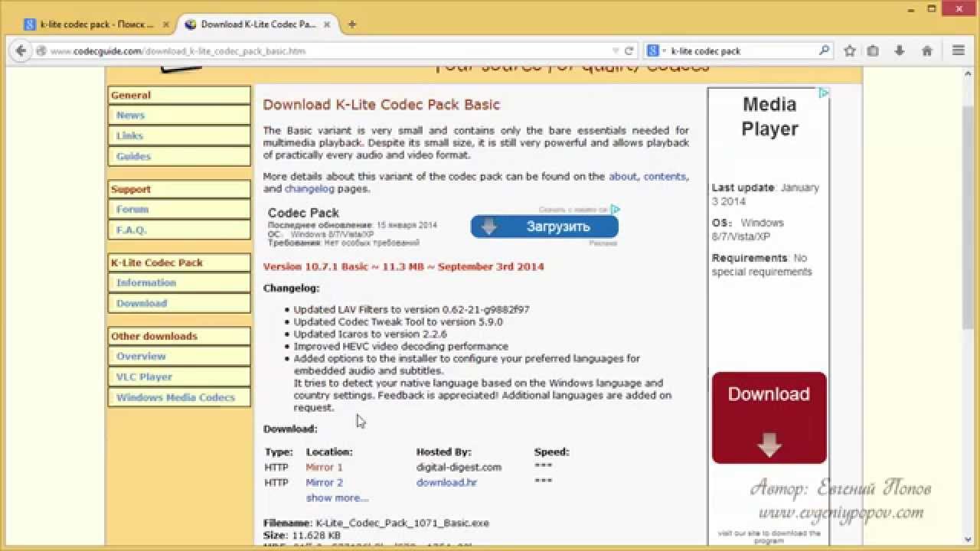Click the blue Загрузить ad button
Screen dimensions: 980x551
click(544, 227)
